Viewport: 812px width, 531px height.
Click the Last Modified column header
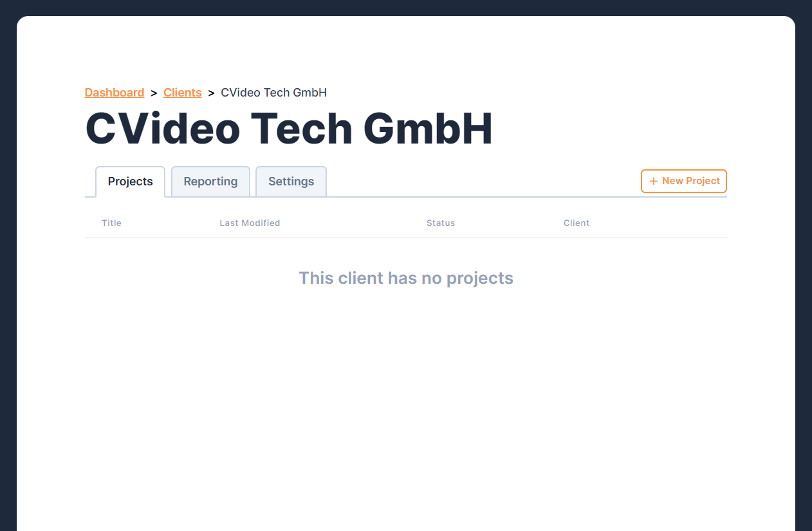click(250, 223)
